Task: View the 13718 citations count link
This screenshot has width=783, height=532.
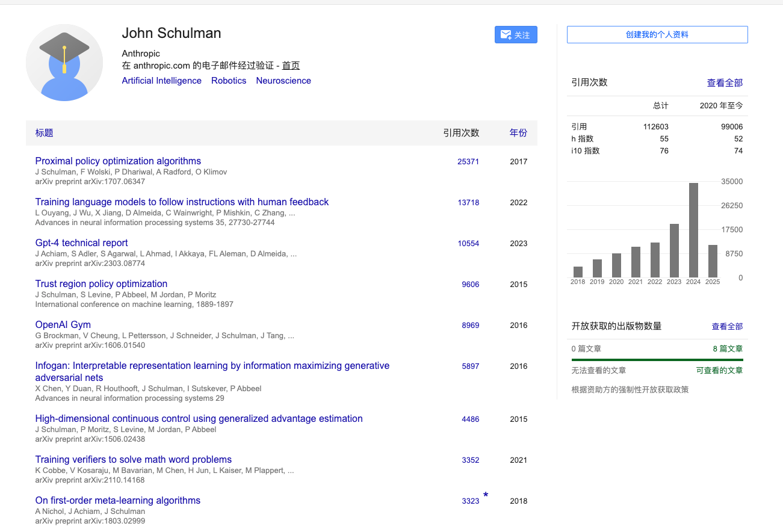Action: (468, 202)
